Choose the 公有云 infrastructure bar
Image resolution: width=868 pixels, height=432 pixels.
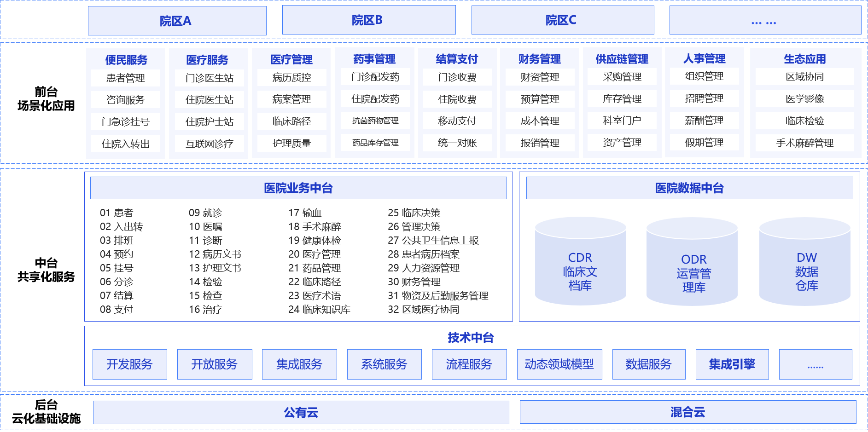[301, 412]
